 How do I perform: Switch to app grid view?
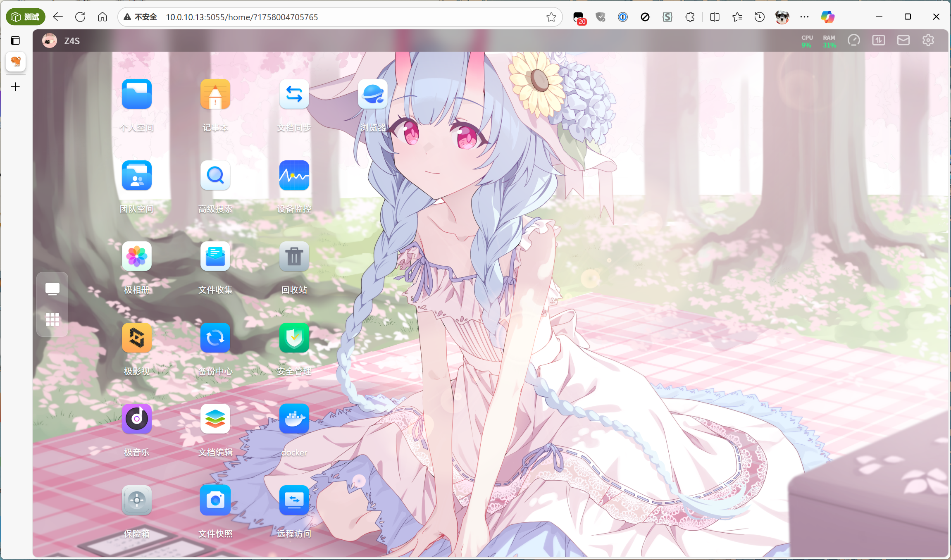coord(52,319)
